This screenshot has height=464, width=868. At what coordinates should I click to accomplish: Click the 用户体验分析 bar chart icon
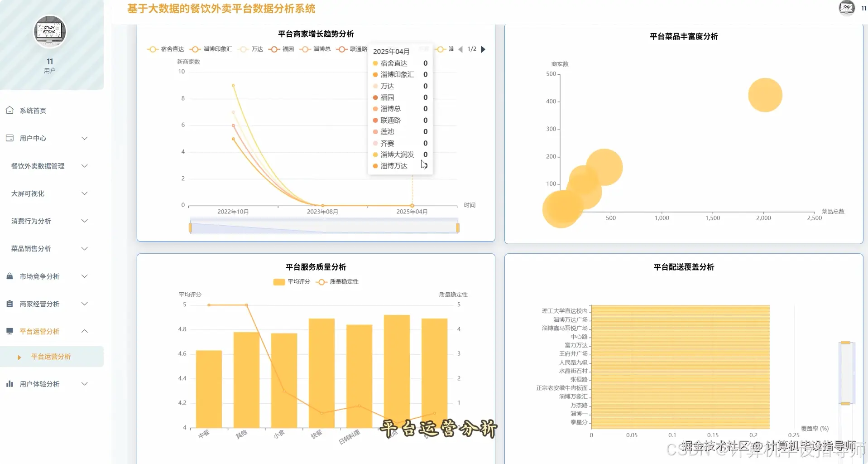[10, 384]
